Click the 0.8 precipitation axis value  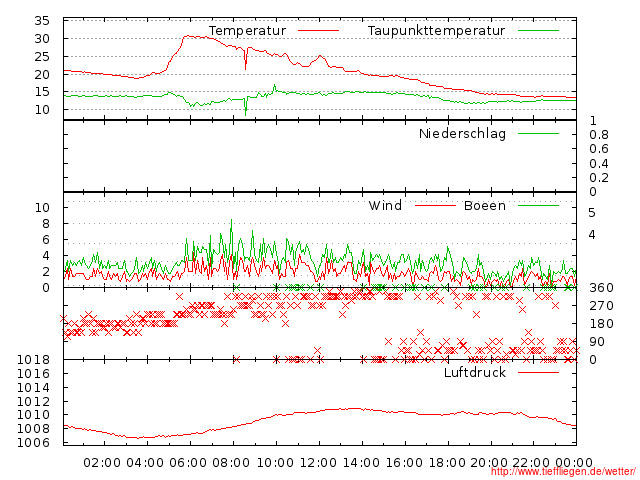pos(599,135)
